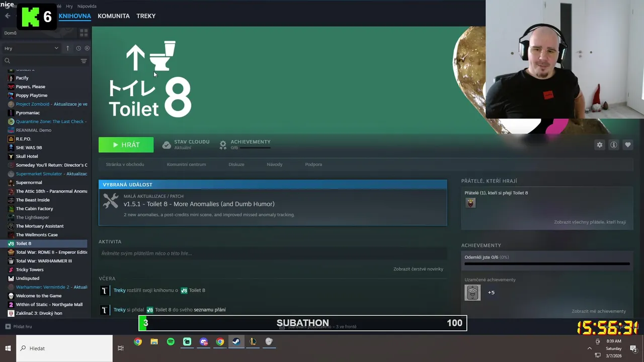Open the Hry menu in menu bar
644x362 pixels.
coord(69,6)
